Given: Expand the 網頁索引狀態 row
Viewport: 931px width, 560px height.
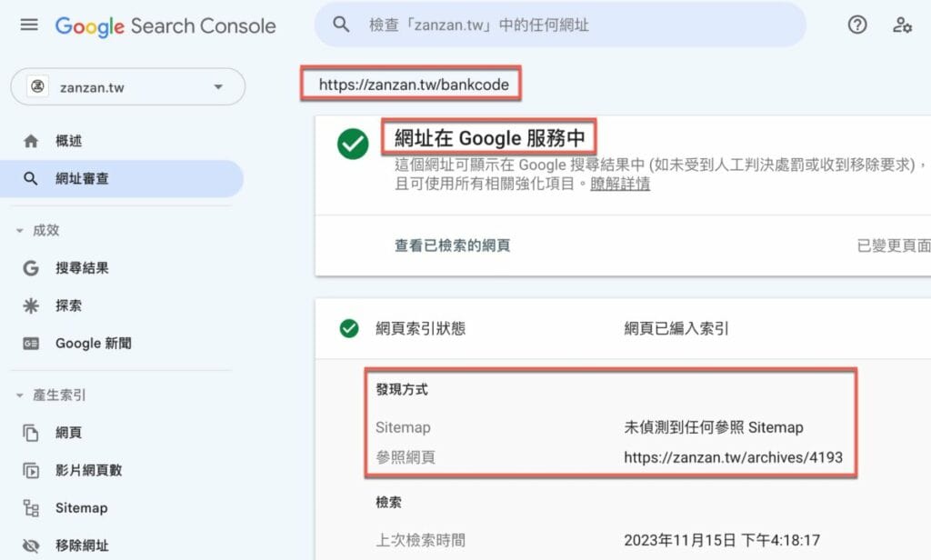Looking at the screenshot, I should pyautogui.click(x=623, y=328).
